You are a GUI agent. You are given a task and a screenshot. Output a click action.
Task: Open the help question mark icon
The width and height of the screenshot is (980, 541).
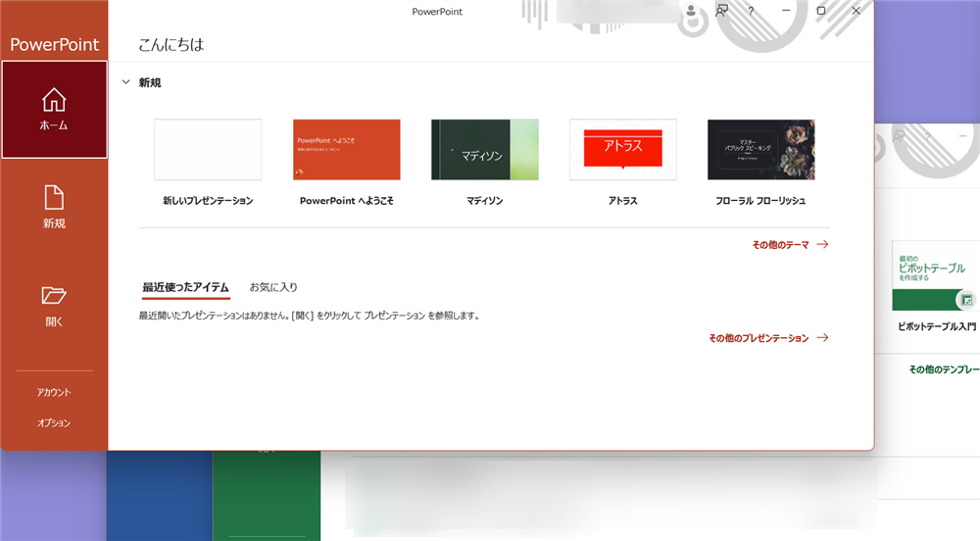click(x=751, y=11)
